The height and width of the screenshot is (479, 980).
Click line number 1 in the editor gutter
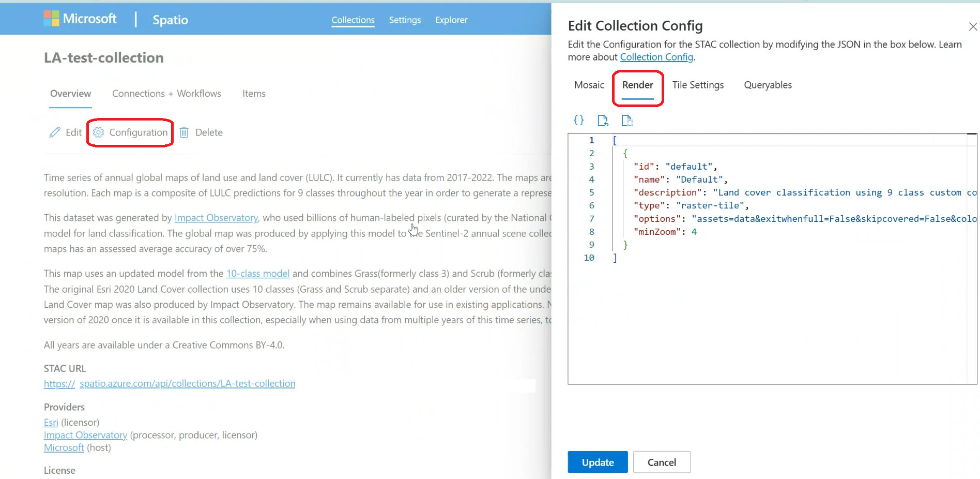click(591, 140)
